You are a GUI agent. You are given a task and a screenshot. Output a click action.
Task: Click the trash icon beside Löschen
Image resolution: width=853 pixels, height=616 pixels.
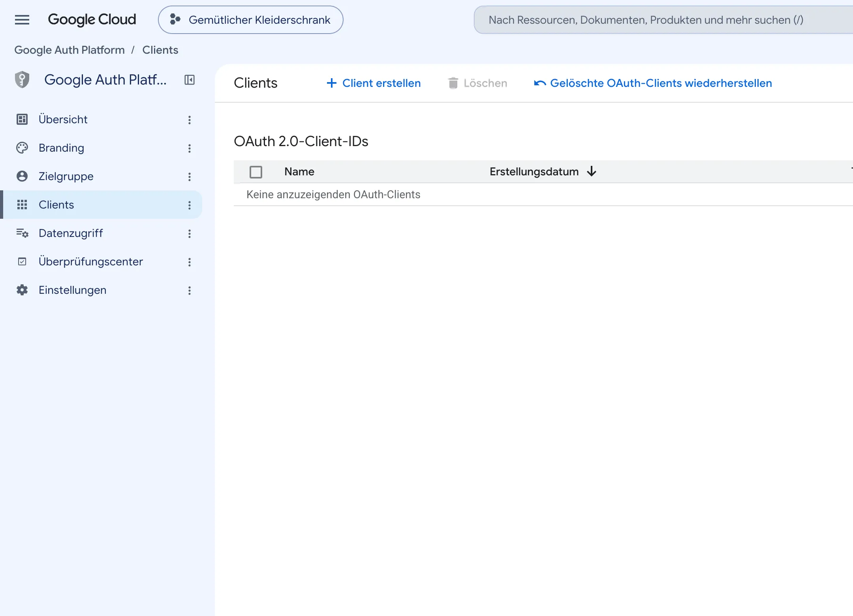tap(453, 83)
